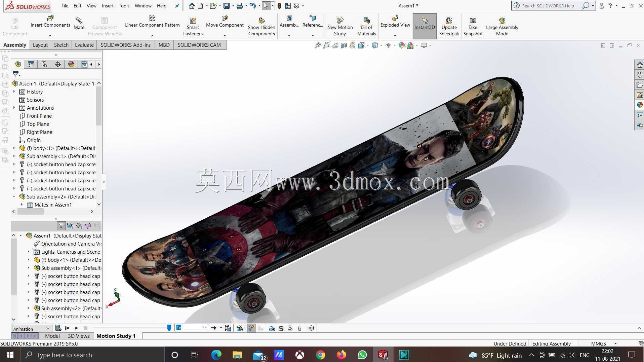Play animation from start
644x362 pixels.
click(x=67, y=328)
